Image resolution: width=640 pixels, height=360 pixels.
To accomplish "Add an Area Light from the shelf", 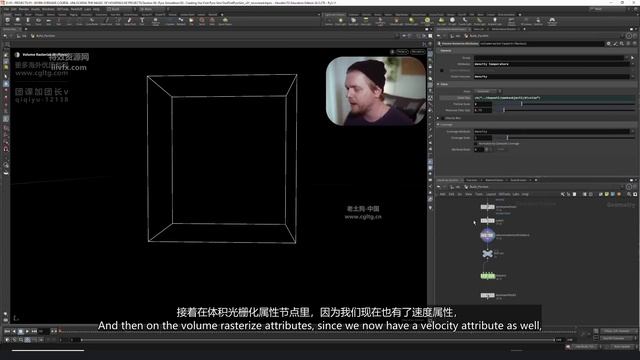I will (366, 21).
